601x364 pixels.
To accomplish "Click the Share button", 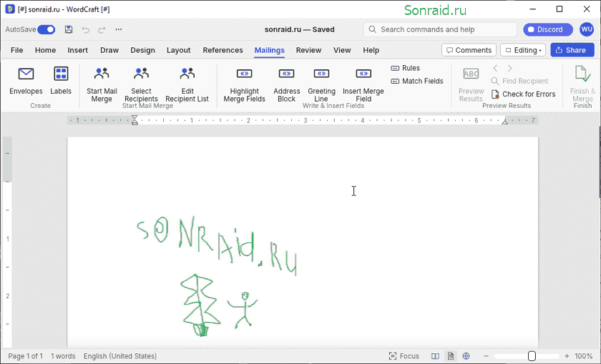I will [572, 50].
